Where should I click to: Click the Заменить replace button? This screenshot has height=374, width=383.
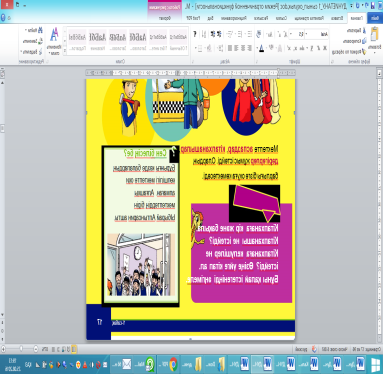click(x=33, y=41)
